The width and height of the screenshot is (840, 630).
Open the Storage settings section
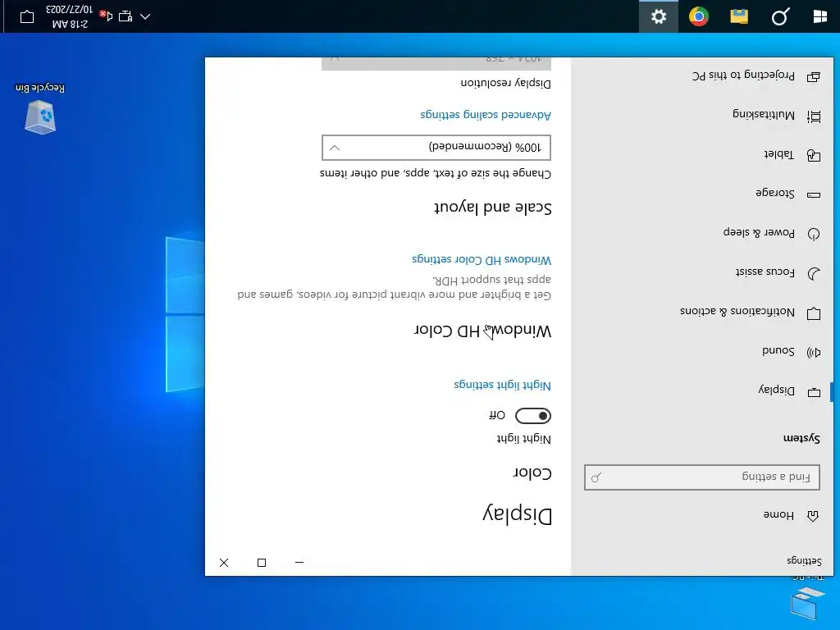[702, 194]
